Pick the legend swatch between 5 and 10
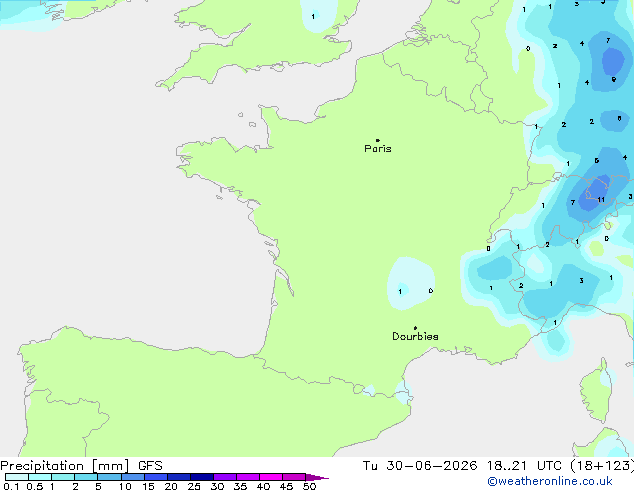The height and width of the screenshot is (490, 634). click(x=109, y=477)
